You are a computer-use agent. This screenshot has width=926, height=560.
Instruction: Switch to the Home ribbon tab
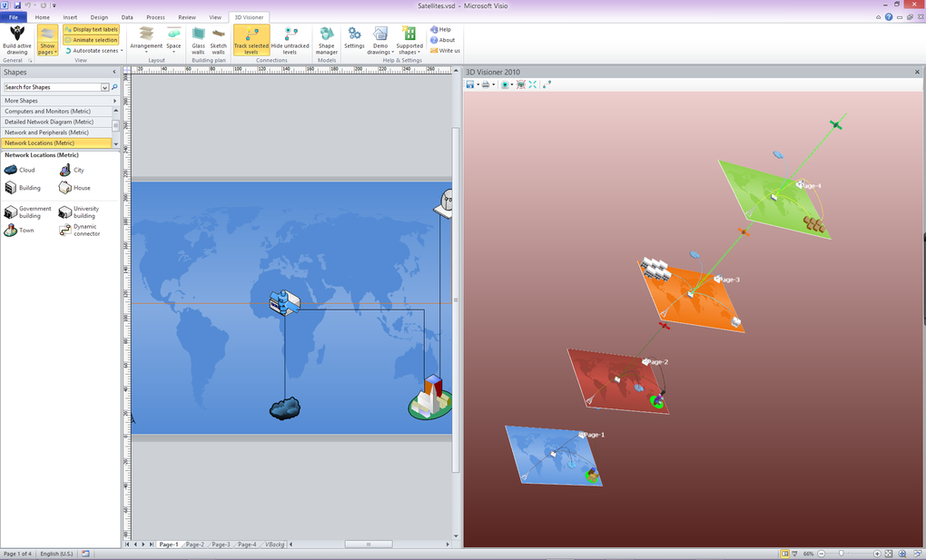pyautogui.click(x=43, y=17)
